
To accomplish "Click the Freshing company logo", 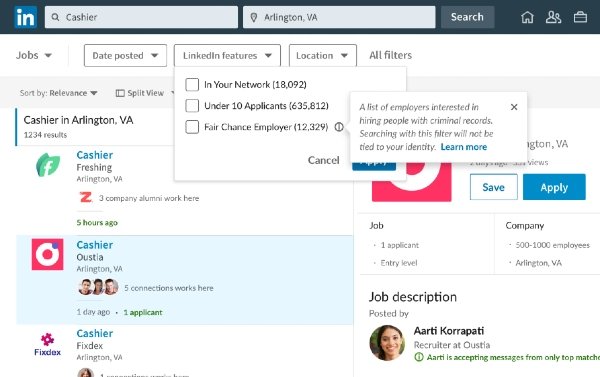I will [48, 165].
